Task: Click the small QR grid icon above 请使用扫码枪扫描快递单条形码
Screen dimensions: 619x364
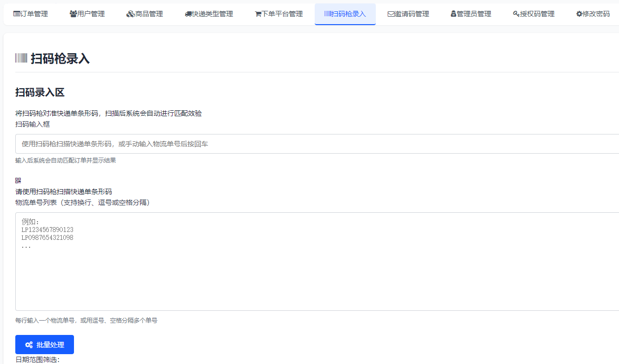Action: (x=18, y=180)
